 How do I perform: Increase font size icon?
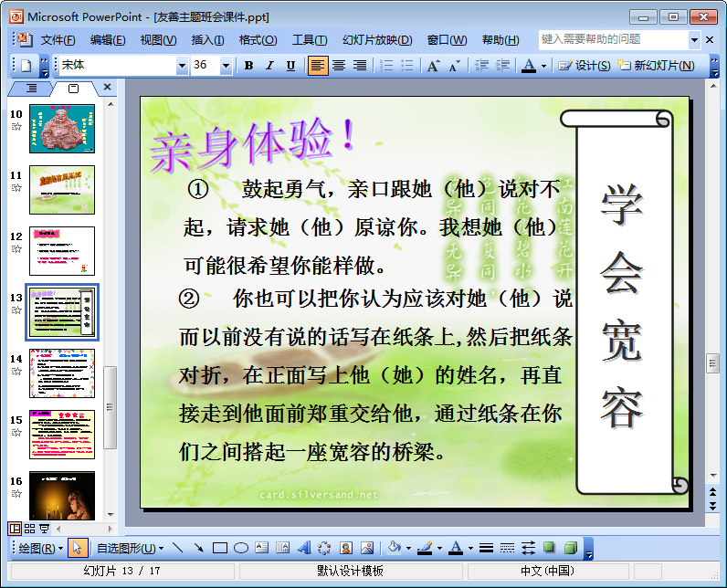pos(433,66)
